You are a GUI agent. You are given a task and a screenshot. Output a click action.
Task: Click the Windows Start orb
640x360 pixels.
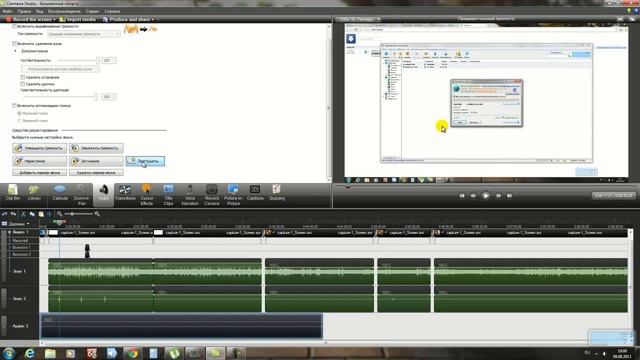(9, 353)
